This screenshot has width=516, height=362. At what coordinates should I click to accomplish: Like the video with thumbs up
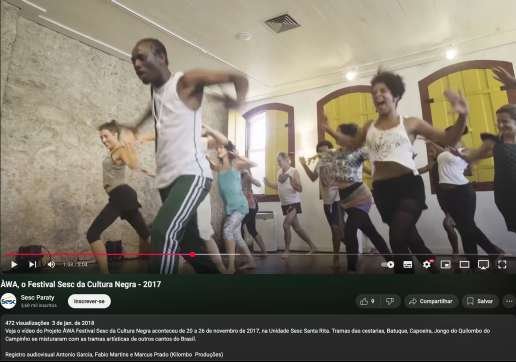(x=367, y=301)
